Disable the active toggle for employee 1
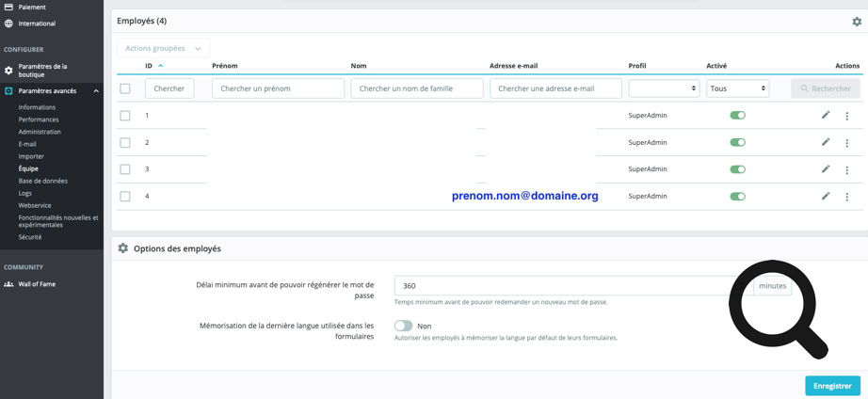Screen dimensions: 868x399 click(737, 116)
